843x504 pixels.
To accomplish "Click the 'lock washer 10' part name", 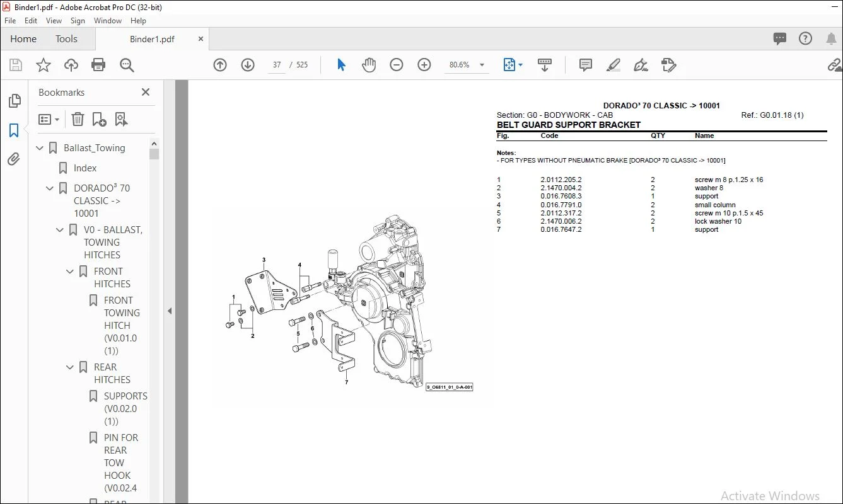I will [x=718, y=221].
